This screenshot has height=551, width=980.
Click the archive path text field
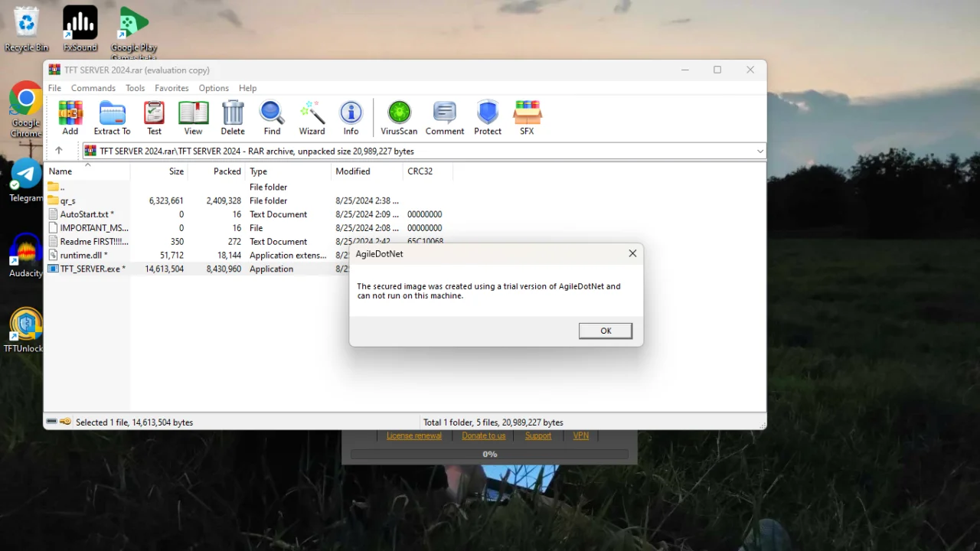click(x=425, y=151)
